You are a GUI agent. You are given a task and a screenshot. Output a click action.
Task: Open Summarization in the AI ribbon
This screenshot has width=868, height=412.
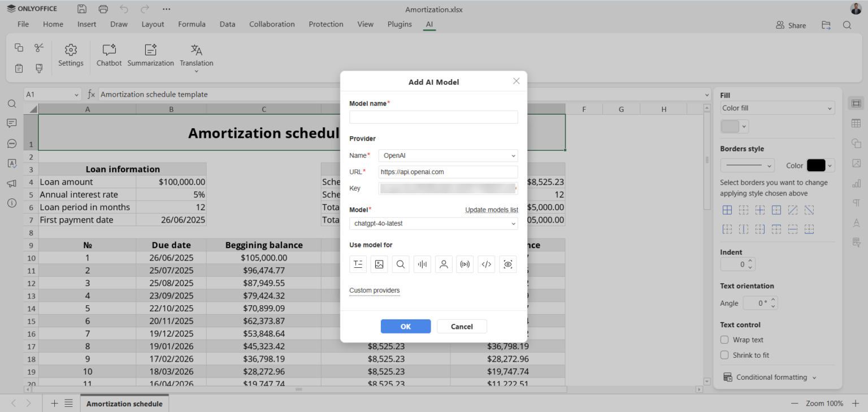151,55
